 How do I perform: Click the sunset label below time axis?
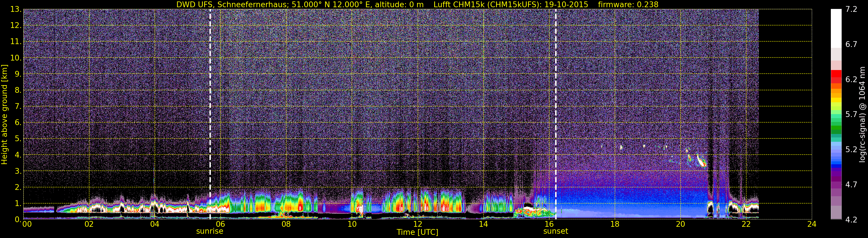point(556,231)
